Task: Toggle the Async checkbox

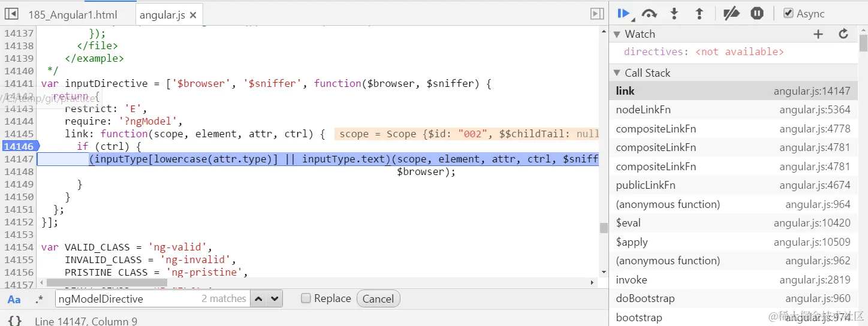Action: tap(788, 13)
